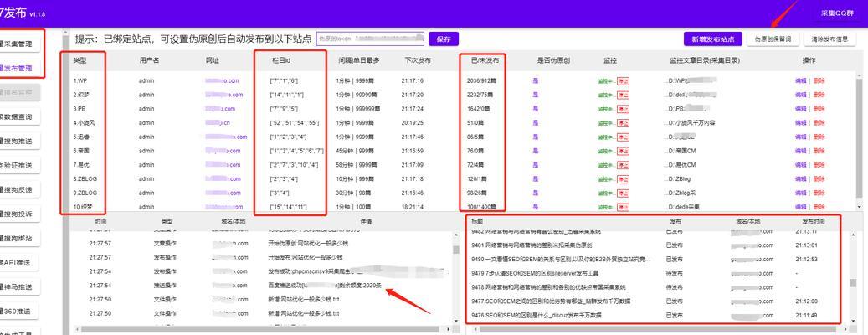The height and width of the screenshot is (335, 868).
Task: Select article 9479 7步认清SEO和SEM的区别
Action: click(x=535, y=273)
